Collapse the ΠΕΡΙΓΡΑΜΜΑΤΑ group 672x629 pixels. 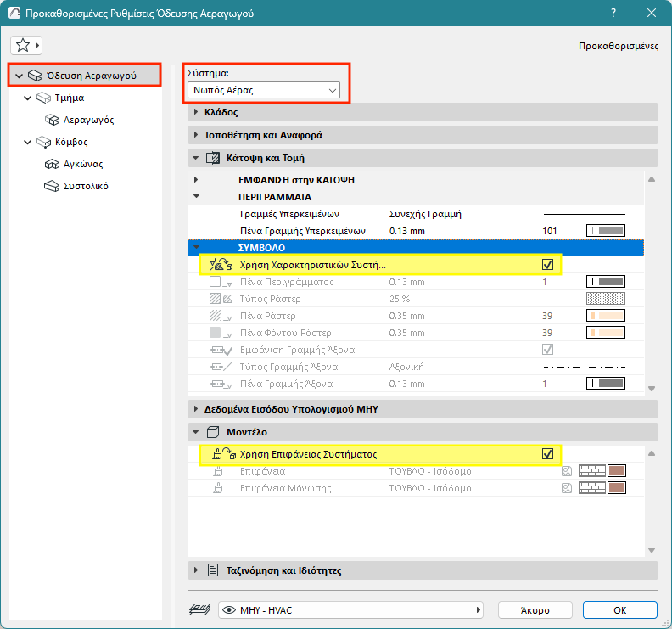pyautogui.click(x=196, y=196)
